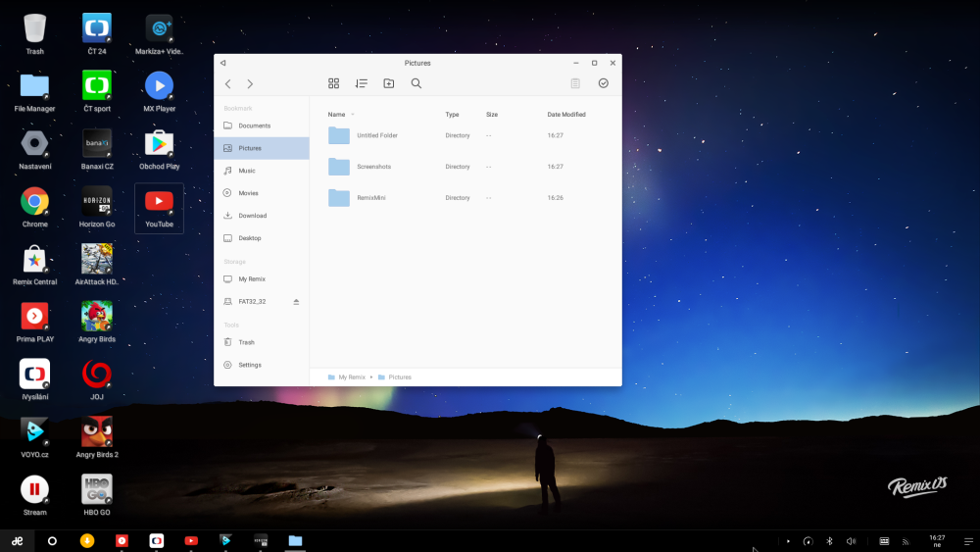The width and height of the screenshot is (980, 552).
Task: Open the sort order options icon
Action: click(362, 83)
